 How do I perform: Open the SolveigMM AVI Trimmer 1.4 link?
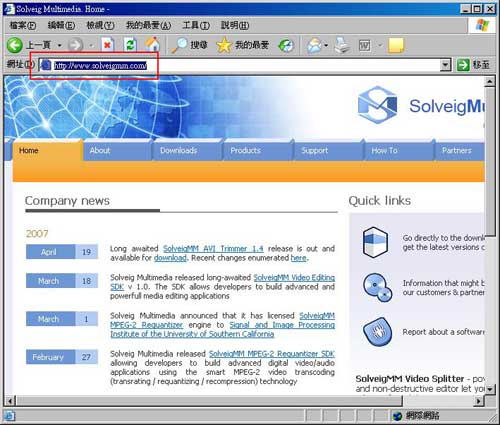[213, 249]
